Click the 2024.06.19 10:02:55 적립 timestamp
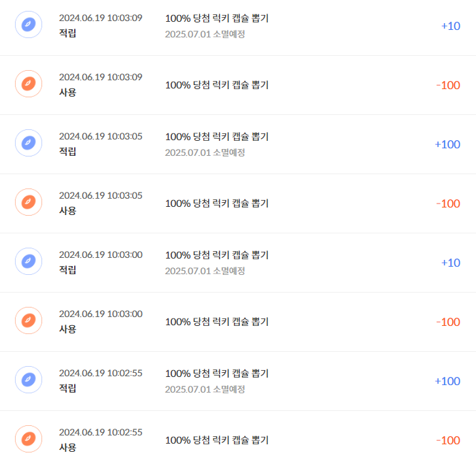 click(x=101, y=373)
